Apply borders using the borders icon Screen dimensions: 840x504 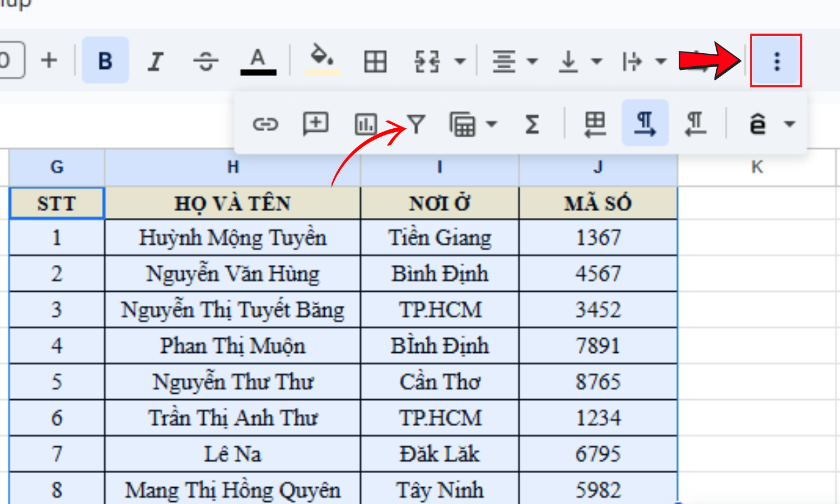tap(374, 60)
